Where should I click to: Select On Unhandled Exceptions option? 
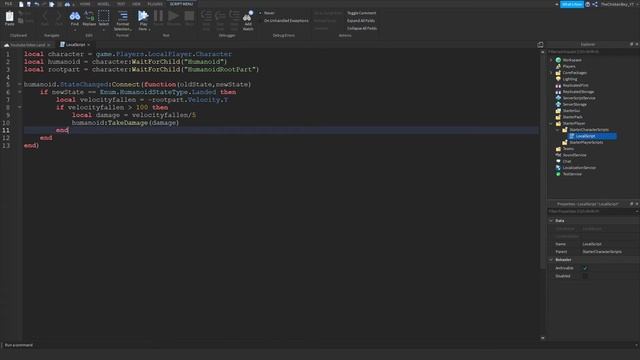click(284, 20)
